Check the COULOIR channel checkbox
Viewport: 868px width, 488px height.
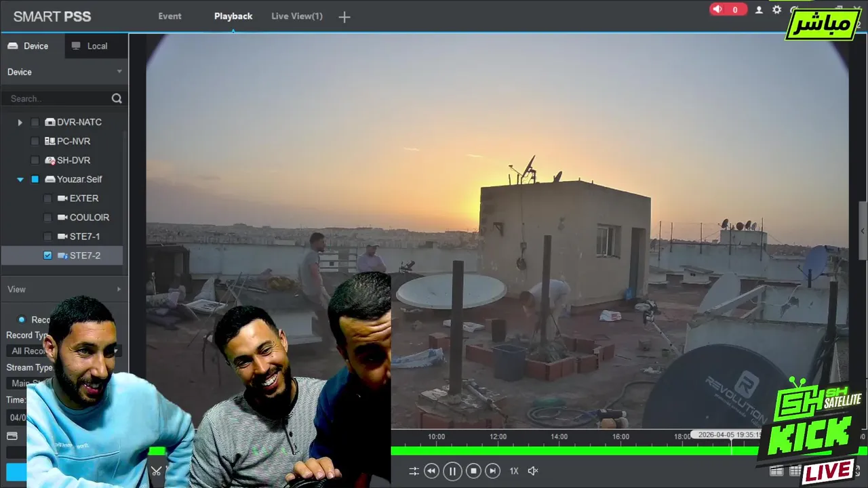tap(47, 218)
